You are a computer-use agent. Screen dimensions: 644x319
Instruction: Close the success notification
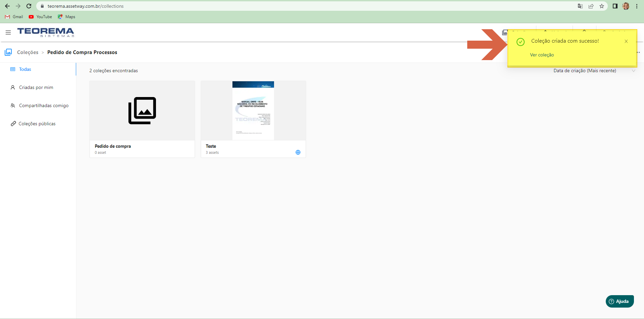click(626, 41)
